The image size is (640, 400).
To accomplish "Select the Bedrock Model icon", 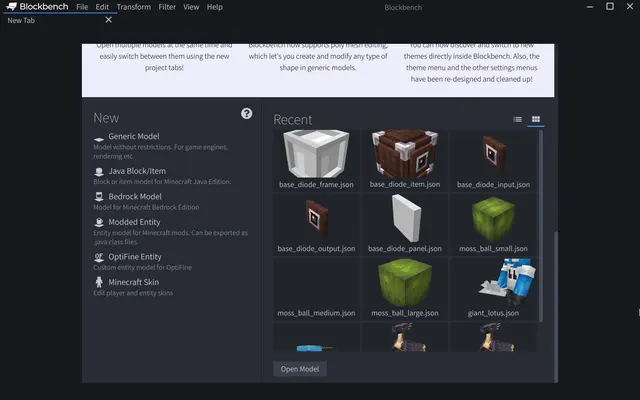I will pos(99,197).
